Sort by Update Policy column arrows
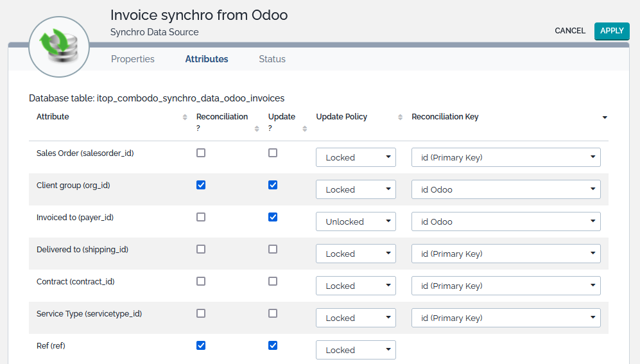This screenshot has width=640, height=364. pyautogui.click(x=400, y=117)
